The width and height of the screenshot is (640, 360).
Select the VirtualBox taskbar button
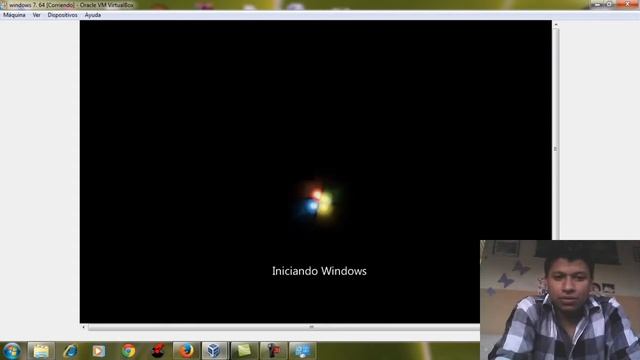coord(215,351)
